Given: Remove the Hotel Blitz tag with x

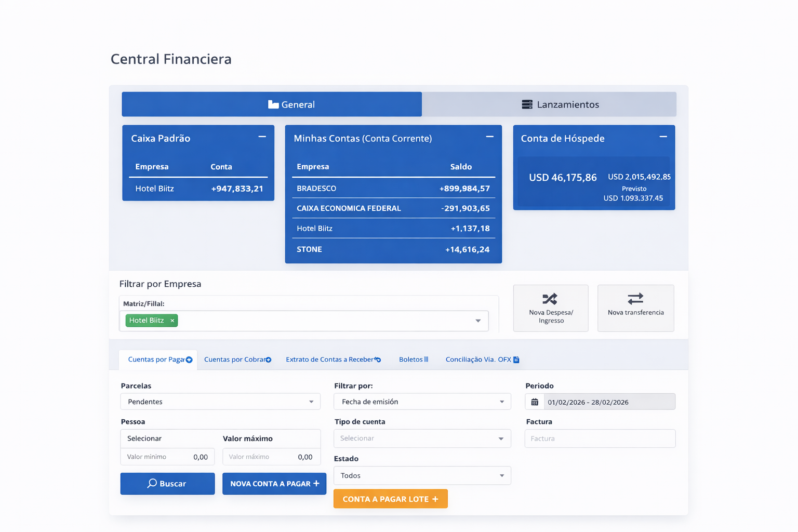Looking at the screenshot, I should tap(172, 321).
